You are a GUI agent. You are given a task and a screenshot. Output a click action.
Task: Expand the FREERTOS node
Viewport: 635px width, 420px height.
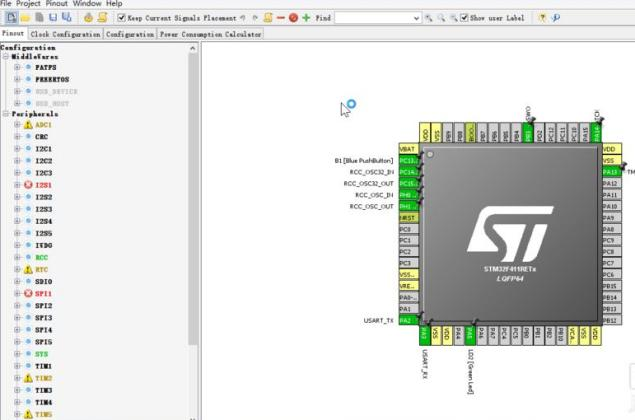(17, 79)
